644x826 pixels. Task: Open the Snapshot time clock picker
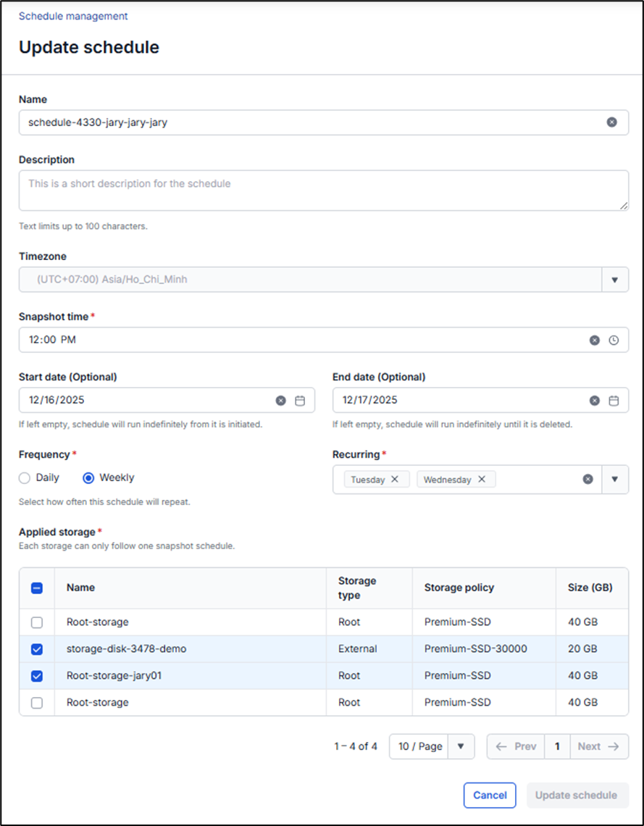click(x=614, y=340)
